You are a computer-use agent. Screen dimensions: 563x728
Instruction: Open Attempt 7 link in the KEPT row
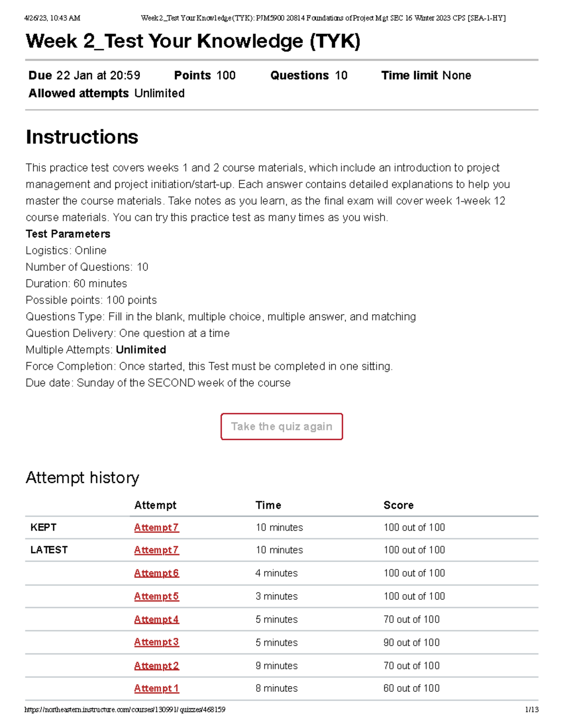point(156,527)
